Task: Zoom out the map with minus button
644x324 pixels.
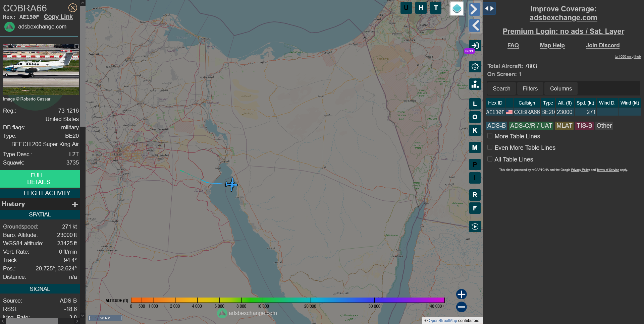Action: pyautogui.click(x=462, y=307)
